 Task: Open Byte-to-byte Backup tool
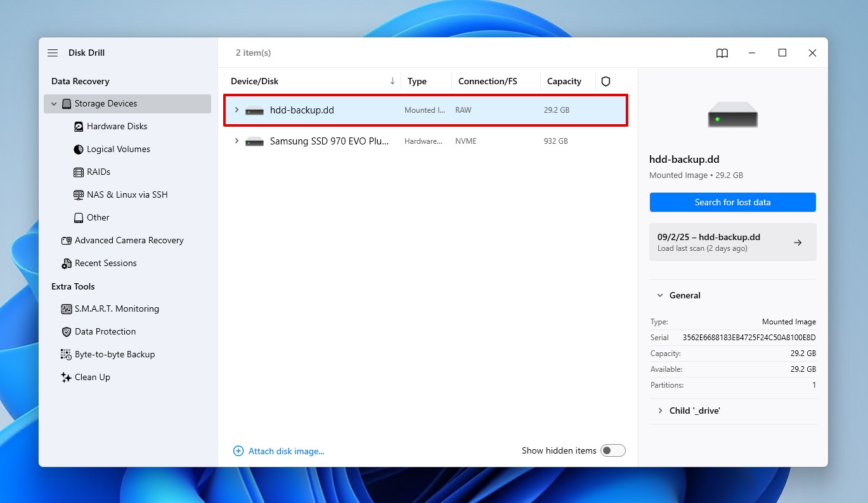click(x=114, y=355)
